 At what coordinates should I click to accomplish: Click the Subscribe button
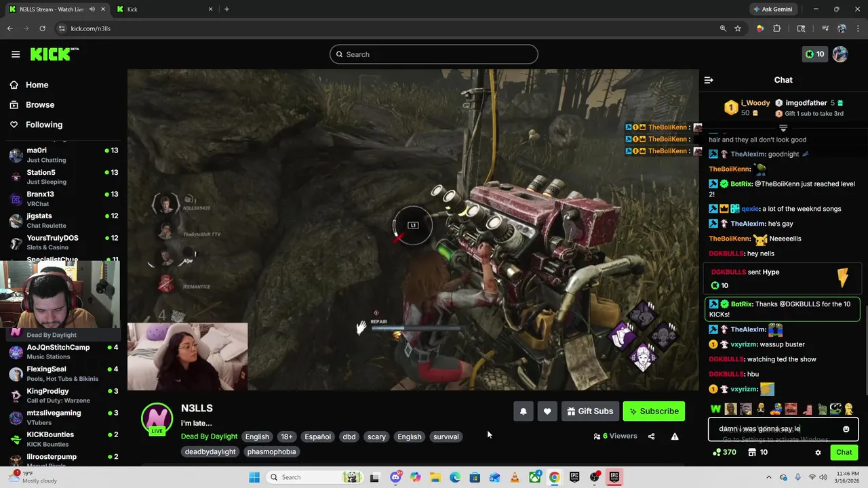tap(654, 411)
